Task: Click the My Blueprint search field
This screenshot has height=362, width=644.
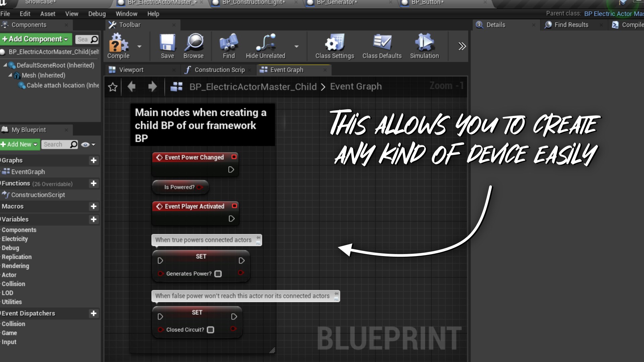Action: tap(58, 144)
